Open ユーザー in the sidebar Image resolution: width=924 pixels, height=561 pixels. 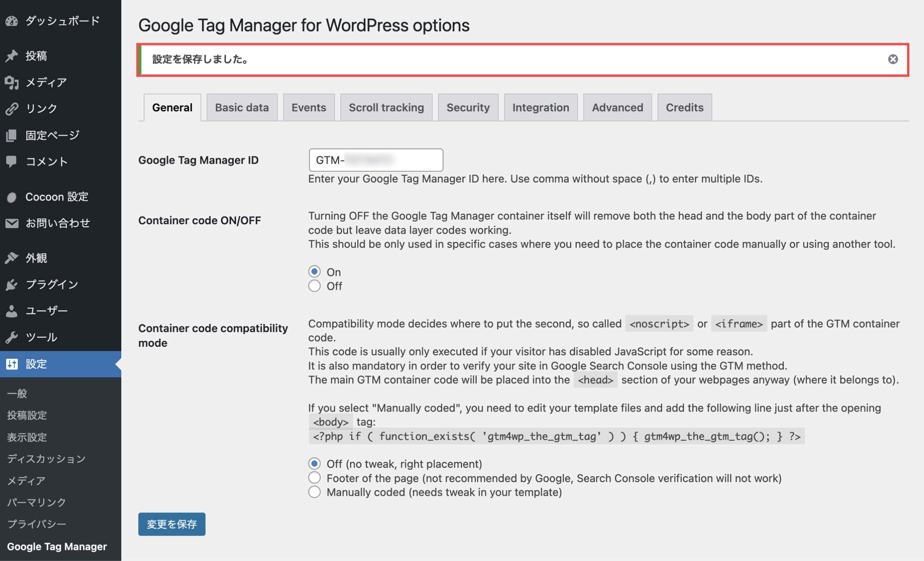[x=60, y=311]
